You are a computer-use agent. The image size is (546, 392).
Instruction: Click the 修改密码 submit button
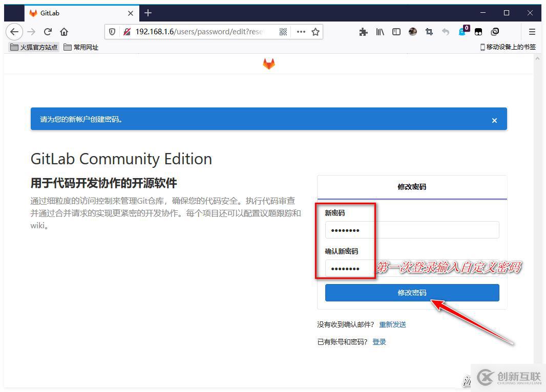coord(412,292)
